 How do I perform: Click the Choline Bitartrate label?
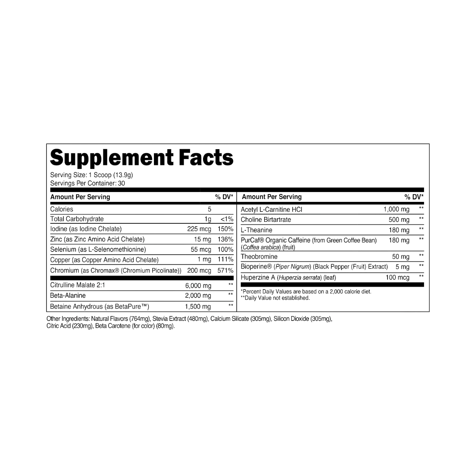pyautogui.click(x=266, y=219)
